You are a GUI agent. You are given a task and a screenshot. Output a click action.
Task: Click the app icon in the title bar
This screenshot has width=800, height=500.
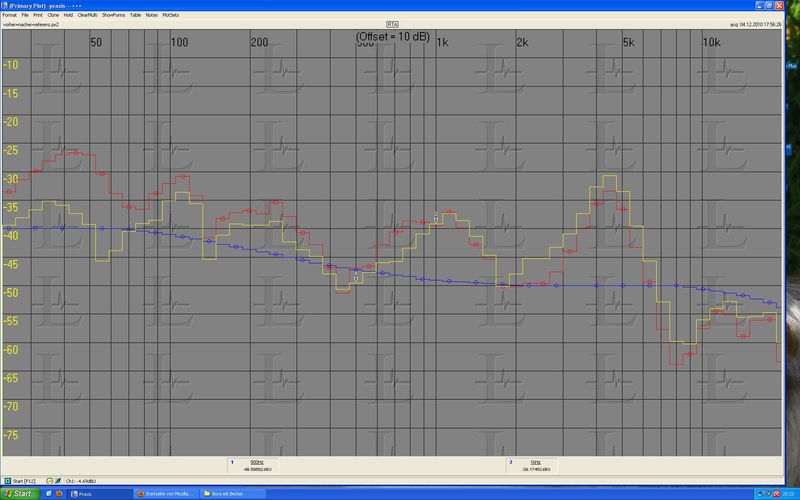coord(5,6)
